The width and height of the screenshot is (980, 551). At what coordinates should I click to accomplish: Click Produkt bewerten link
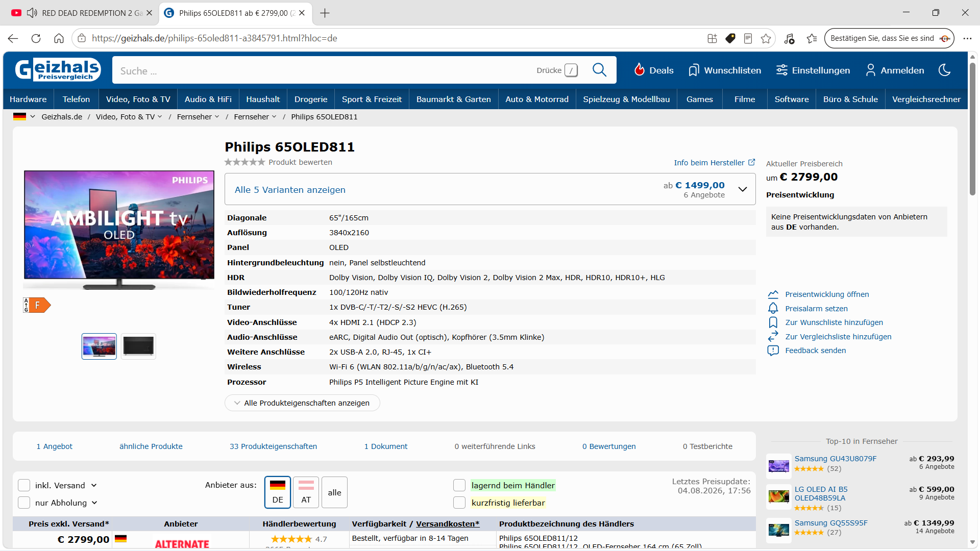click(300, 162)
